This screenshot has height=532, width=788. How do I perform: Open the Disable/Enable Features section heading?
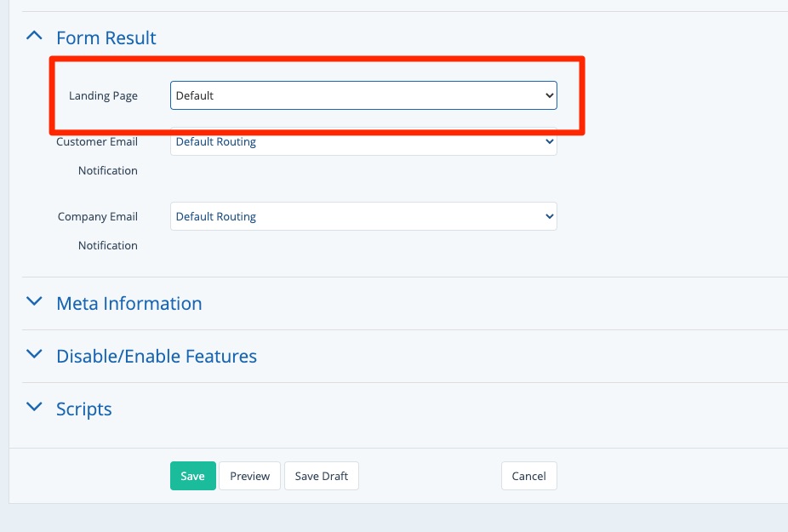tap(157, 357)
